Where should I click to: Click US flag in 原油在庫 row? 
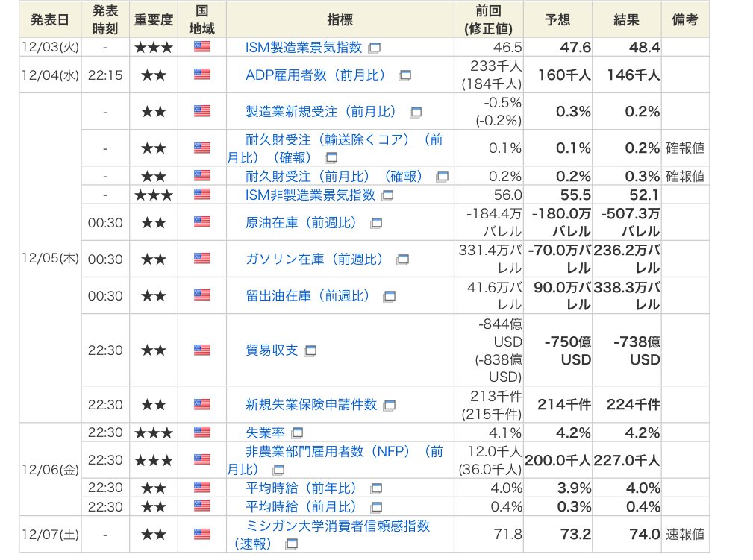202,221
